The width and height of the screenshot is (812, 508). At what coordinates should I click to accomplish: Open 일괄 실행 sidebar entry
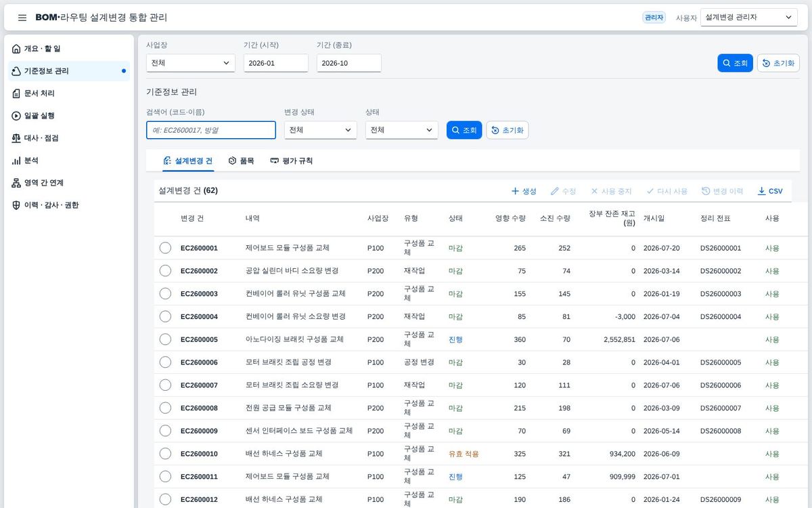pyautogui.click(x=69, y=116)
